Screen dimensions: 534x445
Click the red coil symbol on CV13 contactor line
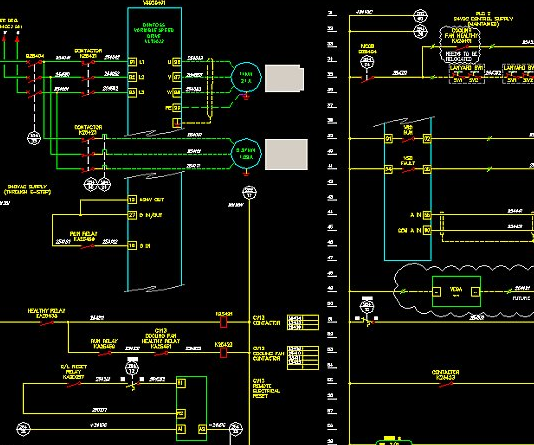(x=223, y=322)
